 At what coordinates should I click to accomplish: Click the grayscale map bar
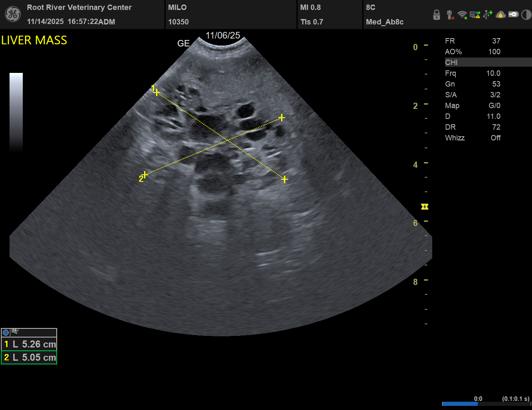[16, 112]
